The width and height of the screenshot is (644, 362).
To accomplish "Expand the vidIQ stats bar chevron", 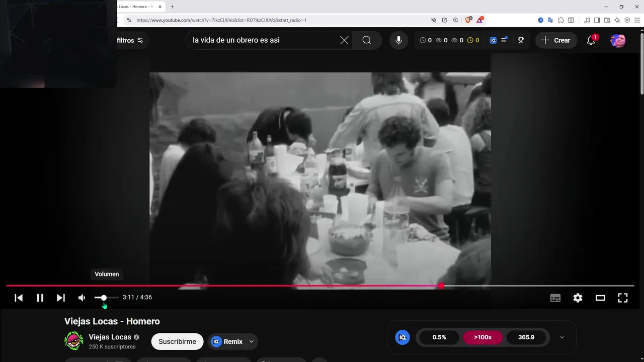I will click(562, 337).
